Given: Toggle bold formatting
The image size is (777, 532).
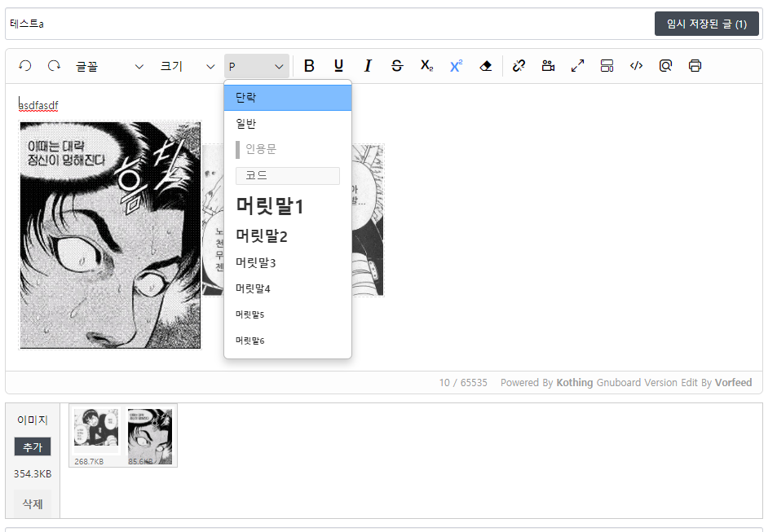Looking at the screenshot, I should tap(309, 66).
